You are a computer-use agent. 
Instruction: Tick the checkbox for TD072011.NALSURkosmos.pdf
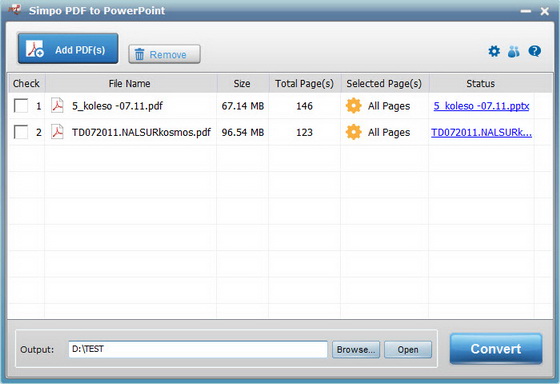tap(21, 132)
